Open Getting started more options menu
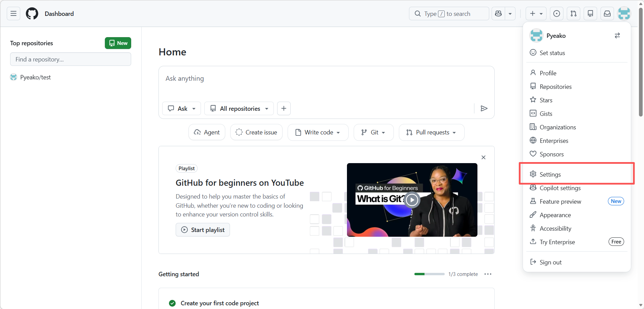This screenshot has height=309, width=644. pos(488,274)
